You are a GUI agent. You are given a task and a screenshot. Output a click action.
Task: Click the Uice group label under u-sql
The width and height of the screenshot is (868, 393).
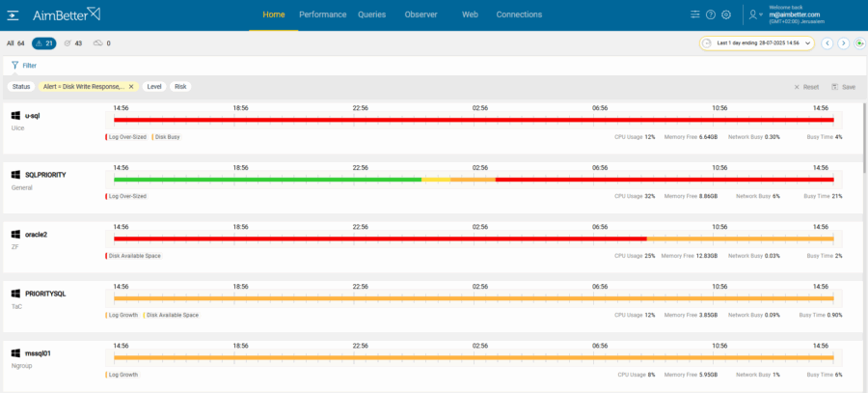click(17, 128)
